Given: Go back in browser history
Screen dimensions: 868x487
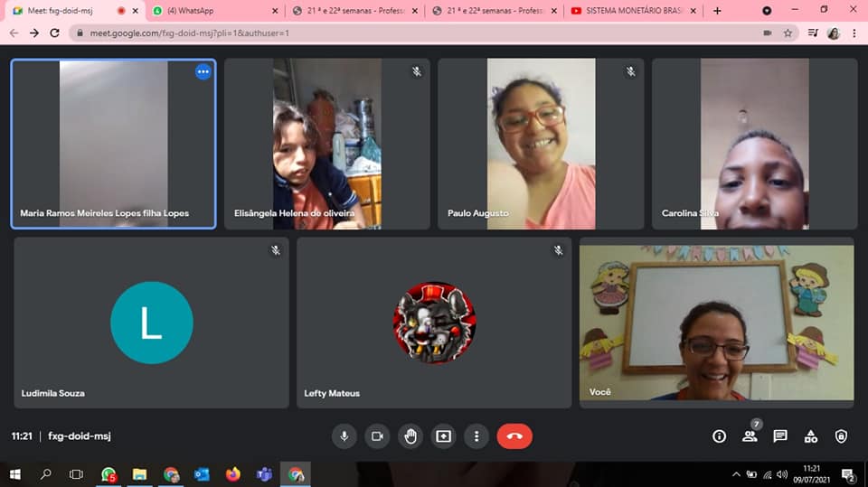Looking at the screenshot, I should click(14, 33).
